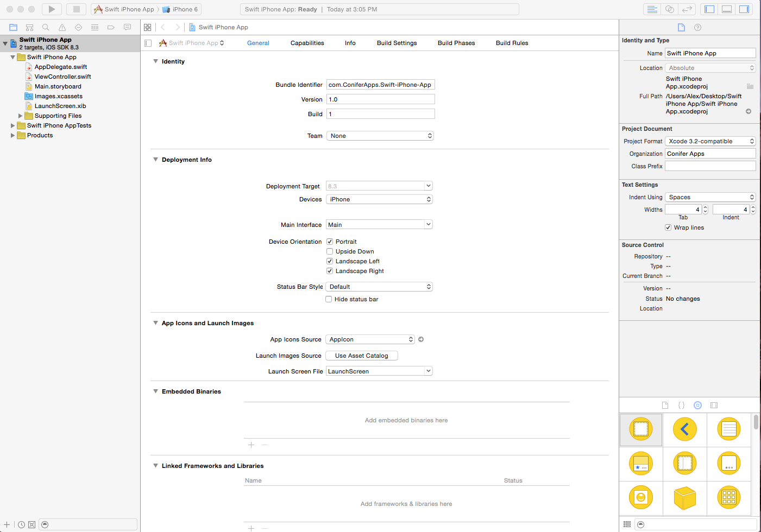Screen dimensions: 761x532
Task: Collapse the Deployment Info section
Action: [156, 160]
